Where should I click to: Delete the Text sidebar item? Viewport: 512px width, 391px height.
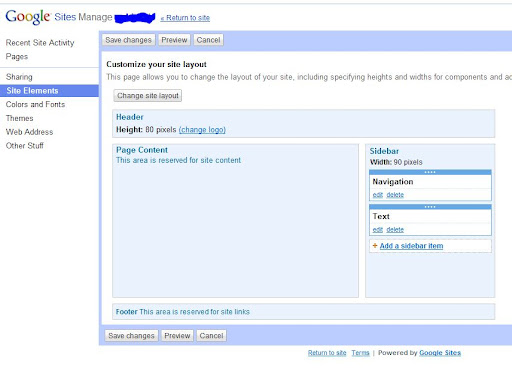coord(395,229)
